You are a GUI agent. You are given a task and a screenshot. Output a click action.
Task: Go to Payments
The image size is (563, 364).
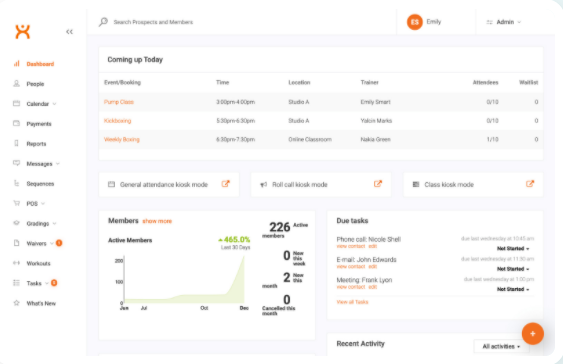[x=39, y=124]
